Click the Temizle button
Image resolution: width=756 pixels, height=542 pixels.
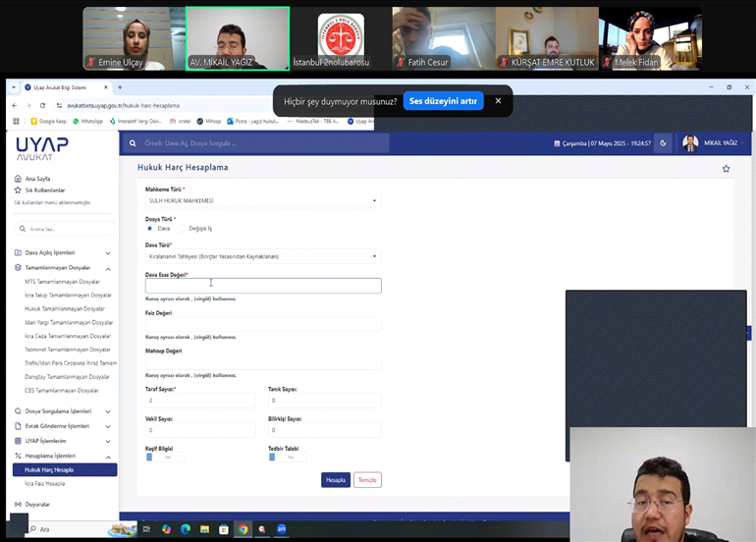367,480
